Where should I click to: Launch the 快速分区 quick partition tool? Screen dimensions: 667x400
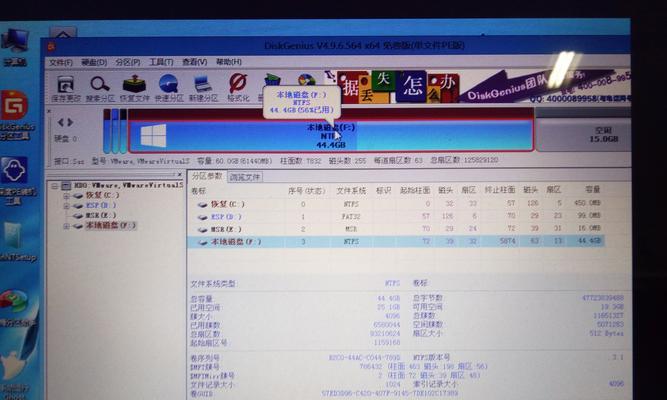(x=168, y=88)
